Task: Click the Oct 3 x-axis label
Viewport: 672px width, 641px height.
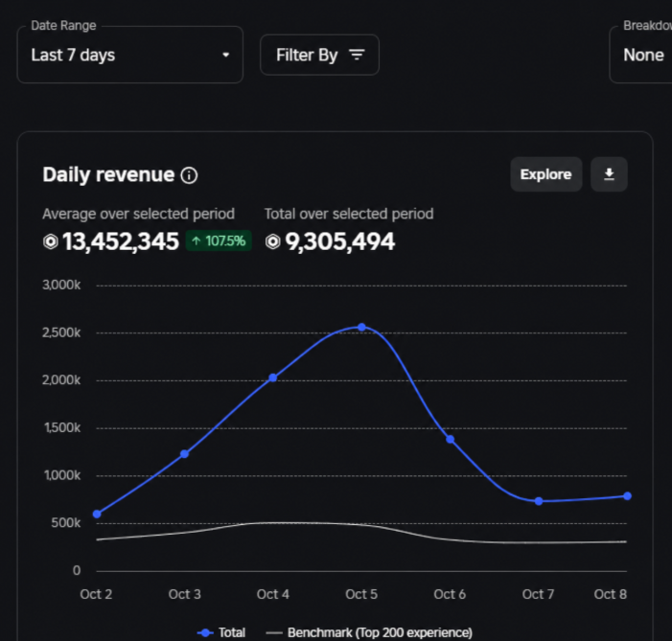Action: 184,594
